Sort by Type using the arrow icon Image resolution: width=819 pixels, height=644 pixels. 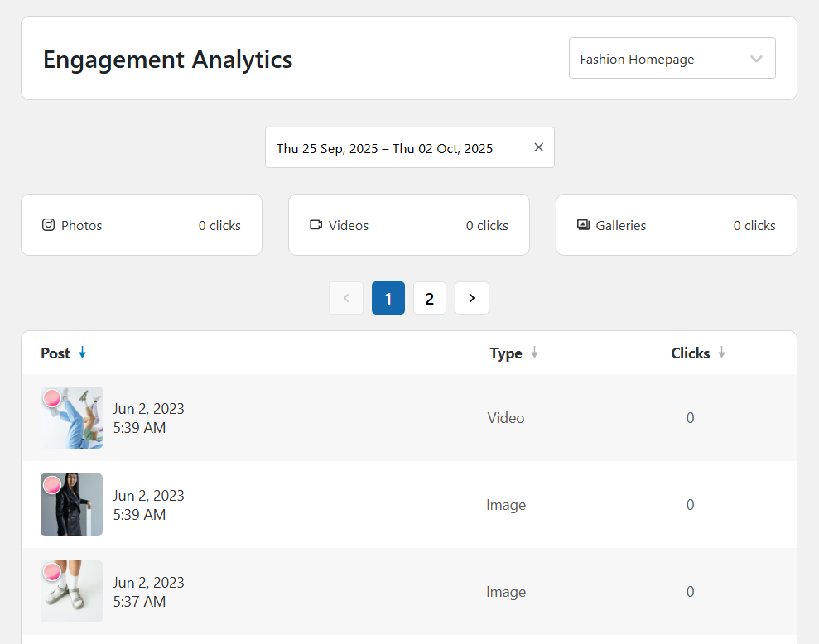(534, 353)
